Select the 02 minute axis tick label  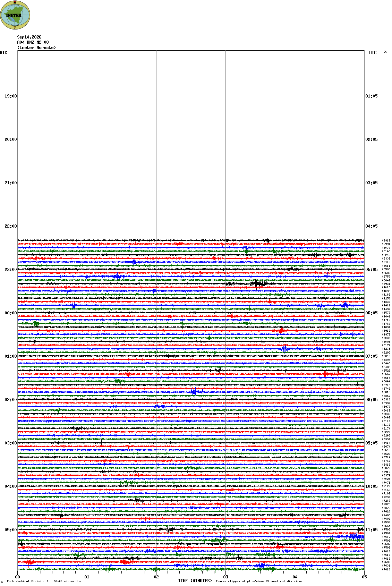(x=156, y=577)
